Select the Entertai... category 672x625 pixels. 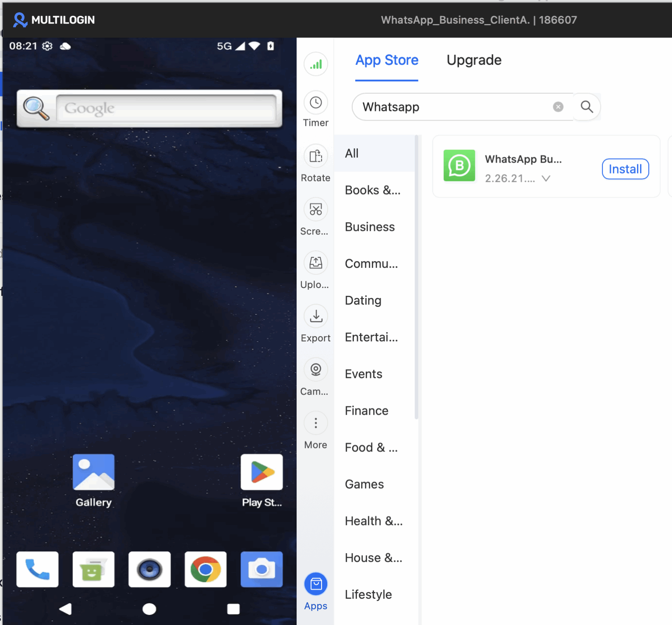pos(374,337)
